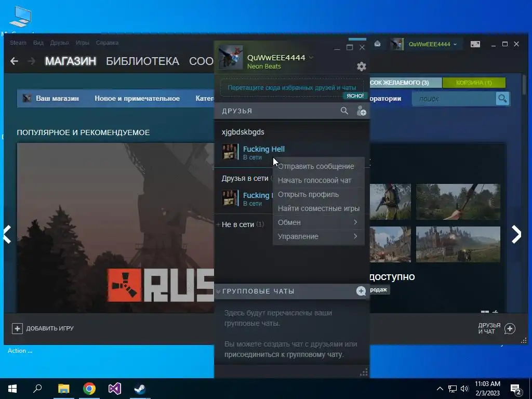The width and height of the screenshot is (532, 399).
Task: Open Игры menu in menu bar
Action: click(83, 43)
